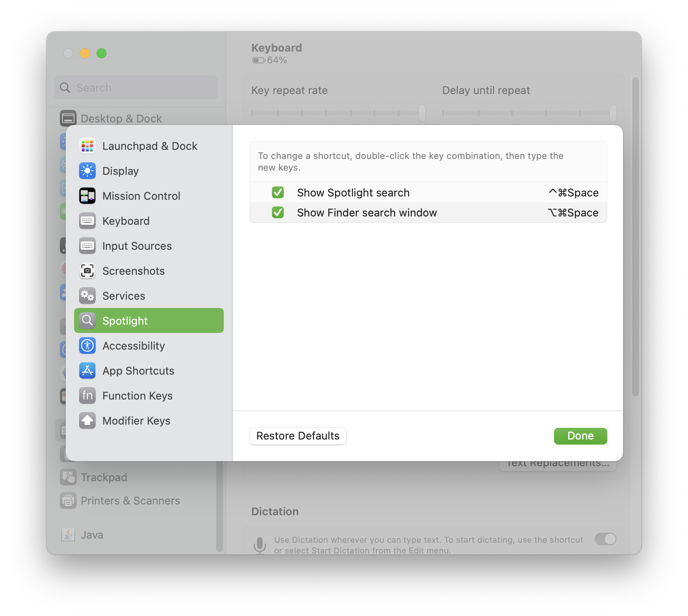688x616 pixels.
Task: Click the Trackpad icon in sidebar
Action: (68, 477)
